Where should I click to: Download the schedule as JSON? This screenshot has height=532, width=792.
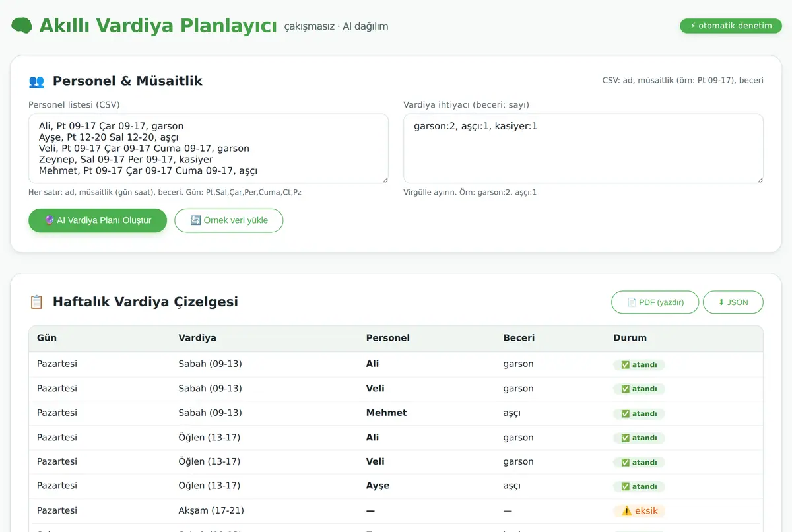click(733, 302)
